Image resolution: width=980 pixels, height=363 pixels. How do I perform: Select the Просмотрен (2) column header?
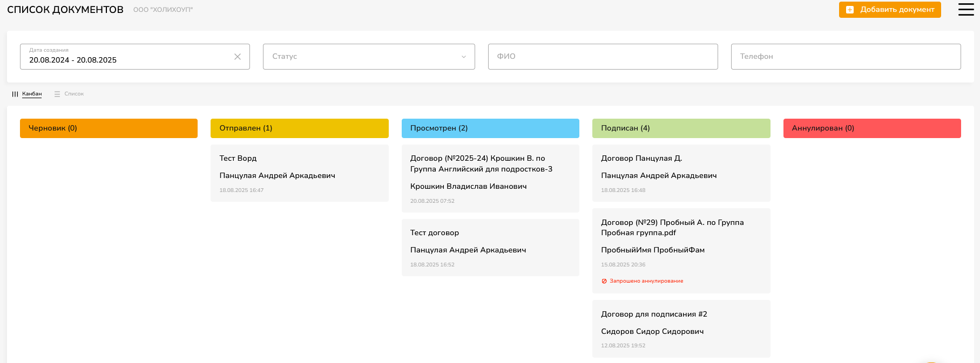(x=490, y=128)
